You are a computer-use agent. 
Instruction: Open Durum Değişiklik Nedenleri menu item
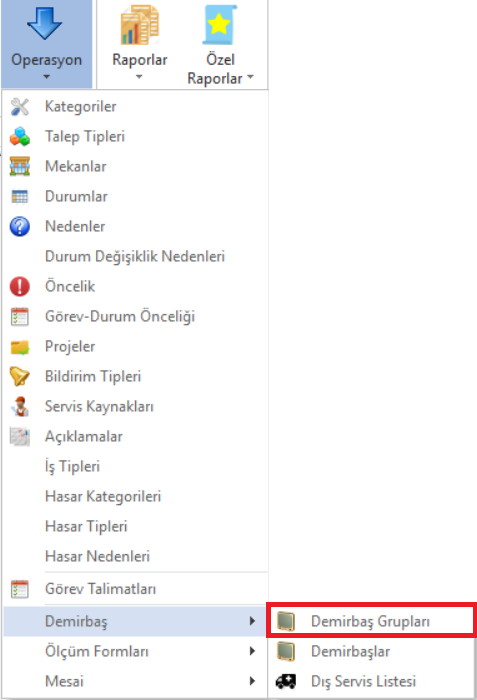tap(135, 256)
